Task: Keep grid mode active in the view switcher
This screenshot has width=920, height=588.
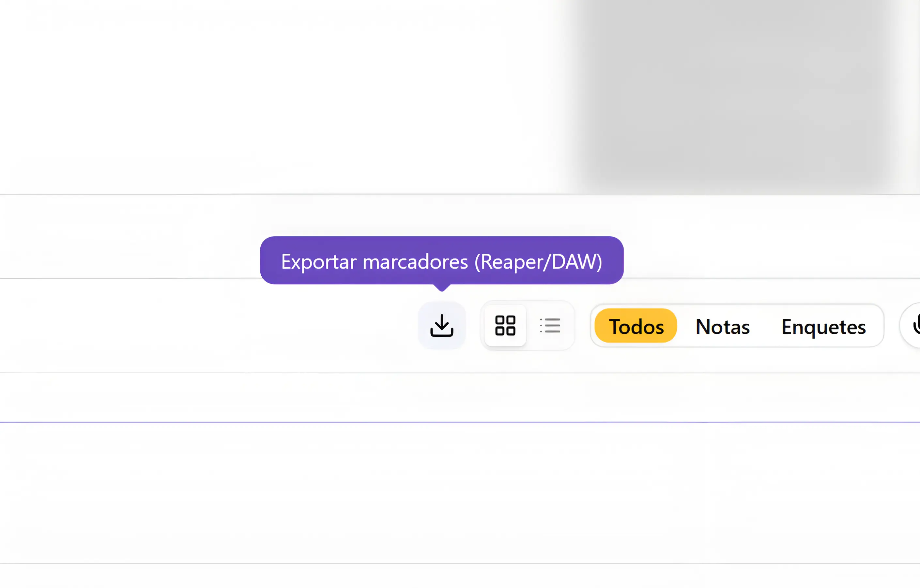Action: [505, 326]
